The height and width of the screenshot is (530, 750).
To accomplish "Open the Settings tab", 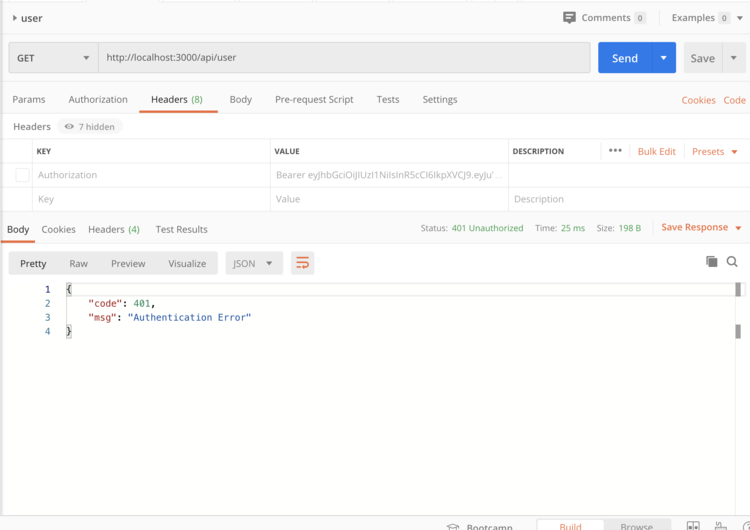I will pyautogui.click(x=440, y=99).
